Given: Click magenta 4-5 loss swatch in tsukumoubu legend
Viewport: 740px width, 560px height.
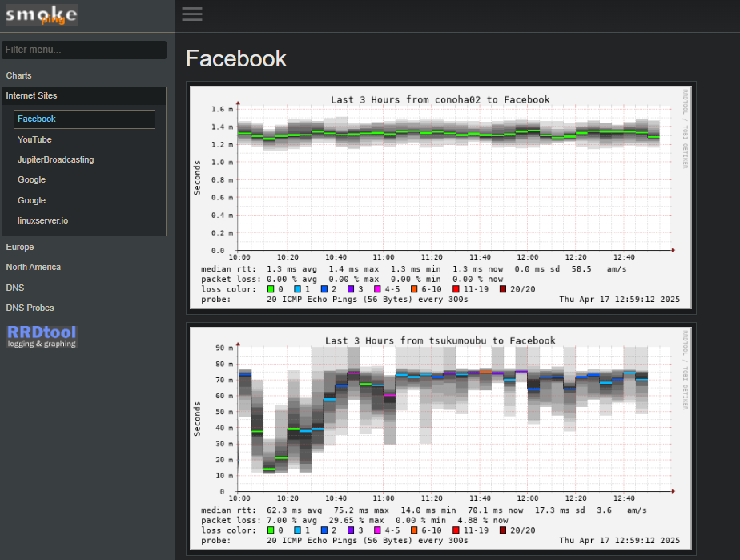Looking at the screenshot, I should (x=377, y=530).
